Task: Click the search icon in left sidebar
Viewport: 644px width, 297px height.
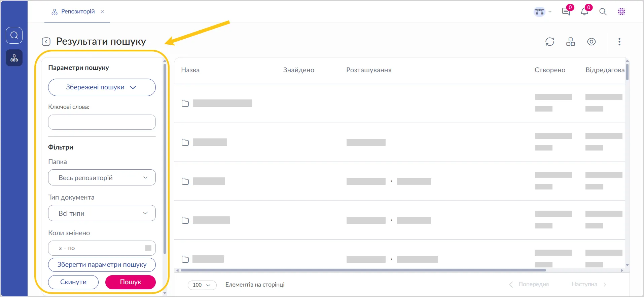Action: coord(14,35)
